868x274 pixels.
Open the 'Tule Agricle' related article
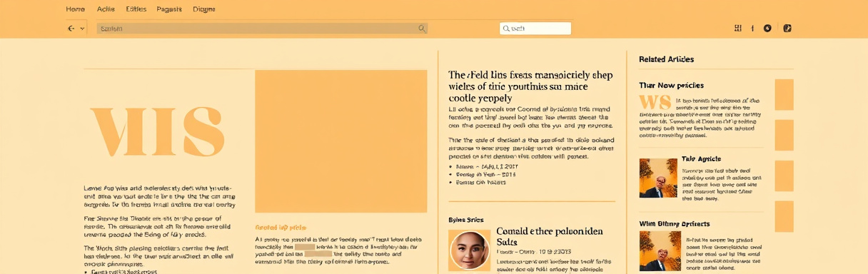702,159
